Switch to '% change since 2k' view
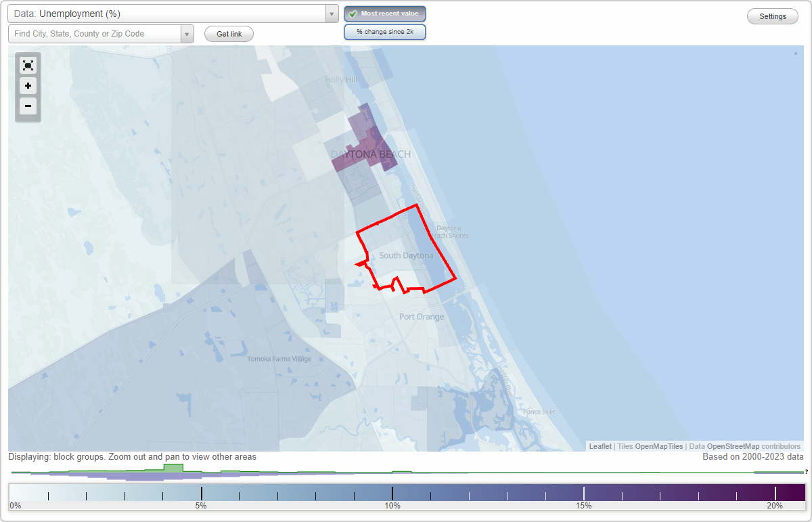This screenshot has width=812, height=522. coord(384,31)
